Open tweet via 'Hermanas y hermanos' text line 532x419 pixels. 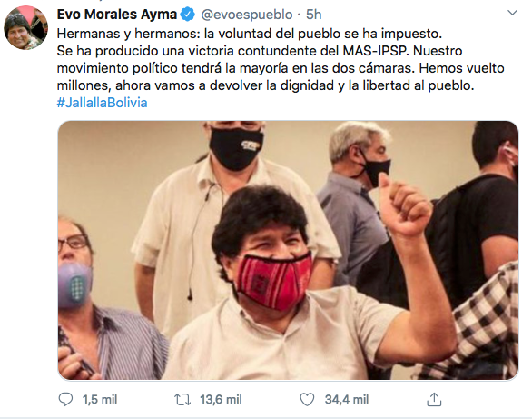pos(250,34)
